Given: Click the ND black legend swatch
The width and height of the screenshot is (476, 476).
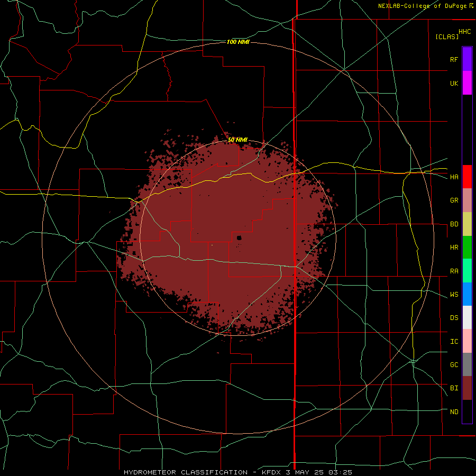Looking at the screenshot, I should click(467, 411).
